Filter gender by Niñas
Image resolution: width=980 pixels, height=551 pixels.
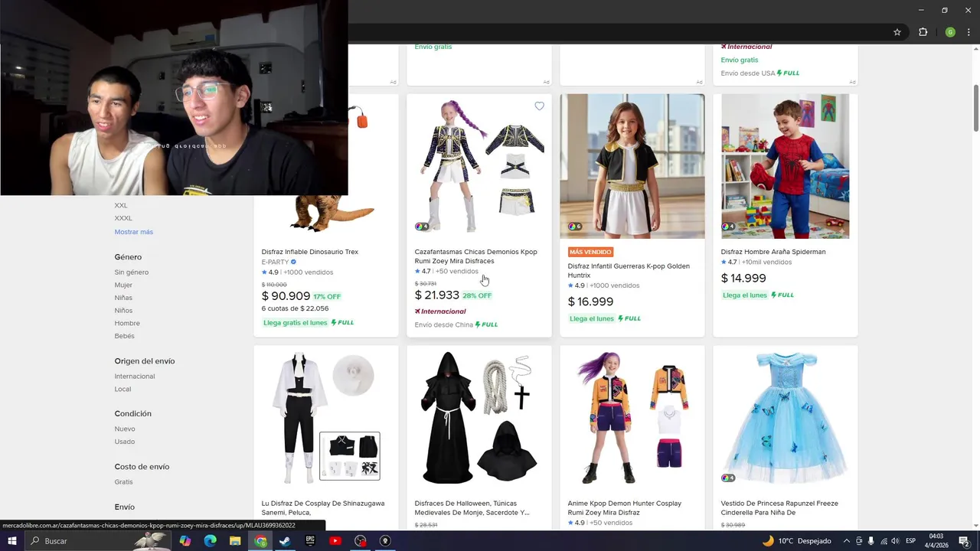(x=123, y=298)
